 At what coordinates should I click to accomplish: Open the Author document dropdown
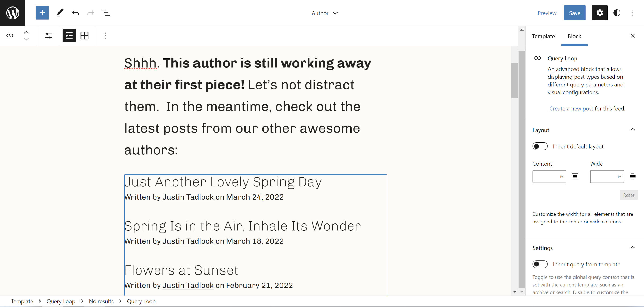pyautogui.click(x=325, y=13)
